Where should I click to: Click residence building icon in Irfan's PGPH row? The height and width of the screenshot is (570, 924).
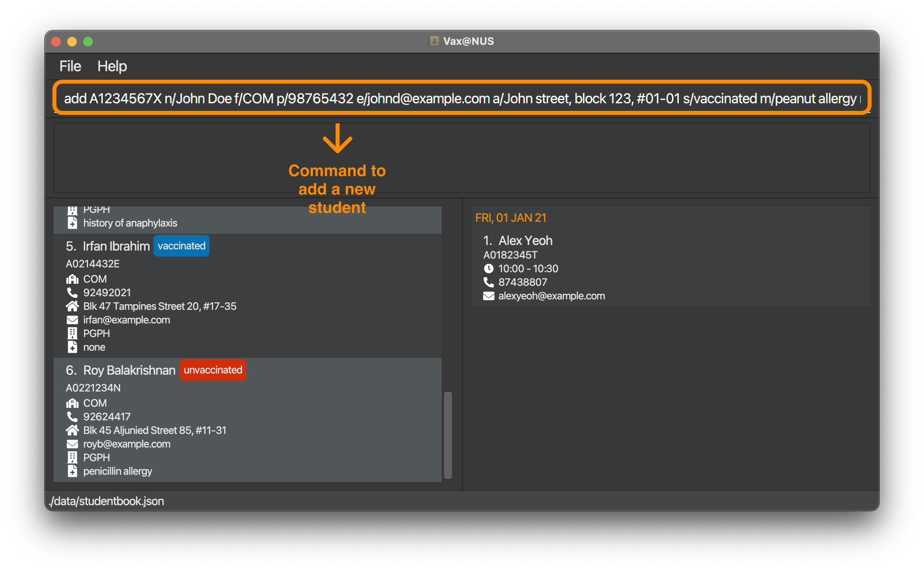(x=72, y=333)
